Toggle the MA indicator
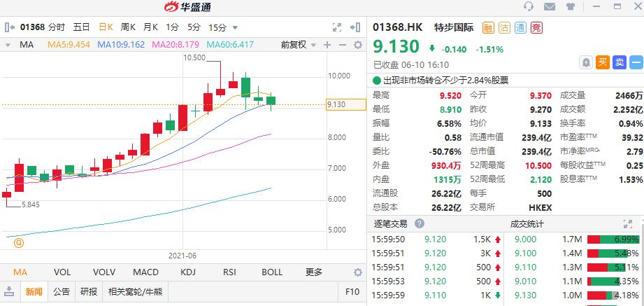Viewport: 644px width, 306px height. (20, 272)
